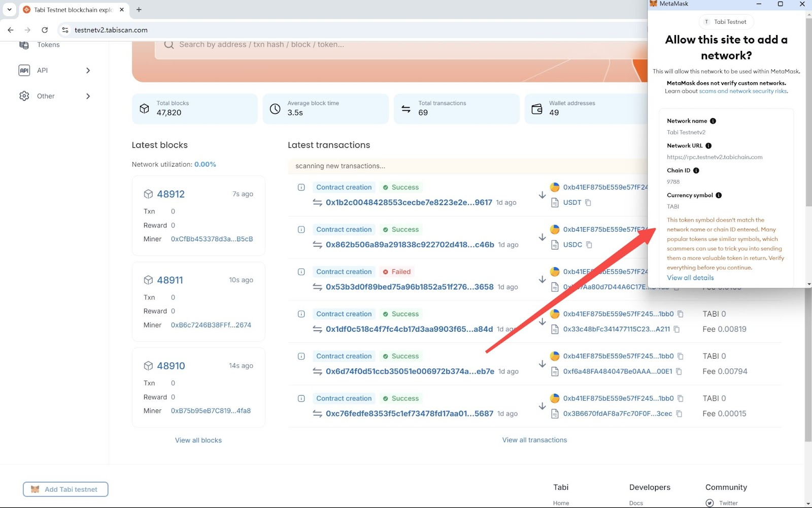This screenshot has height=508, width=812.
Task: Click info icon for transaction ending eb7e
Action: click(x=301, y=356)
